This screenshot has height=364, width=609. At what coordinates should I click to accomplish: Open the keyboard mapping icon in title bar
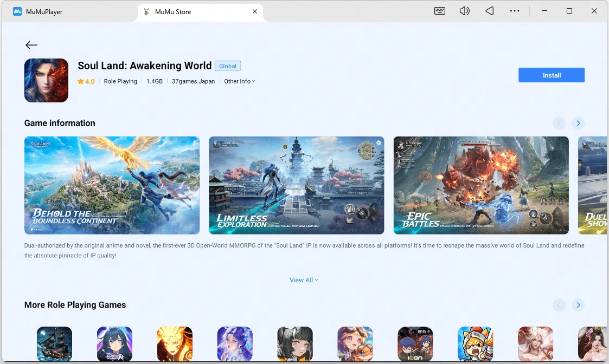point(440,11)
